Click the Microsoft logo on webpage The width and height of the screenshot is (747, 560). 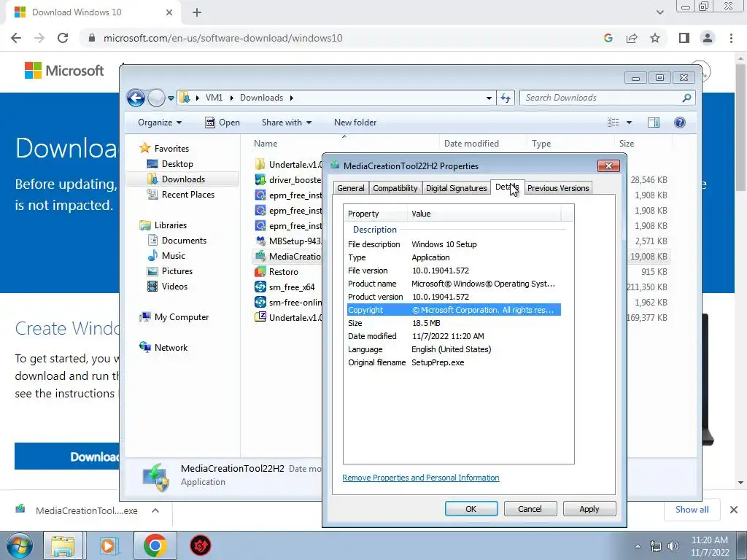pyautogui.click(x=64, y=71)
